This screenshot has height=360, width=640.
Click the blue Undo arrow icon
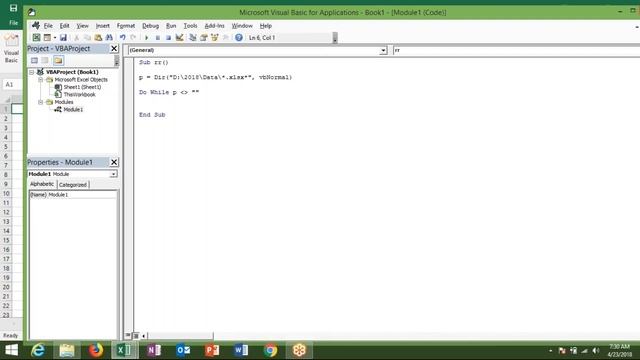tap(122, 38)
